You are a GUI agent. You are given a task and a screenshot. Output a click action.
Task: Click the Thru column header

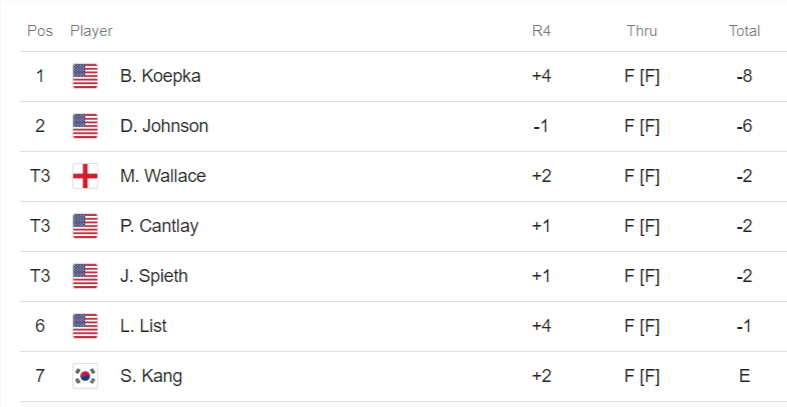click(x=642, y=31)
